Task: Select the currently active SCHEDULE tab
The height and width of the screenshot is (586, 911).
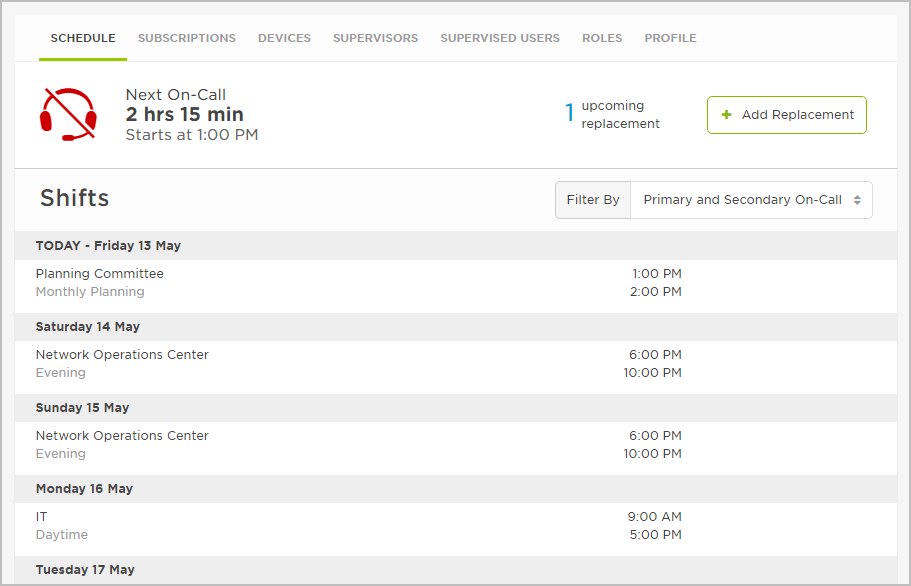Action: [83, 38]
